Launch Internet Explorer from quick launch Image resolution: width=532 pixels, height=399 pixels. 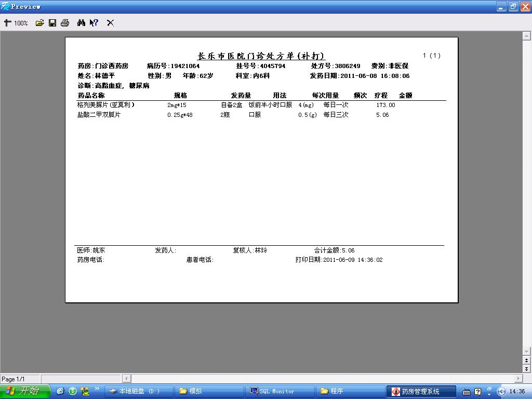pos(60,391)
